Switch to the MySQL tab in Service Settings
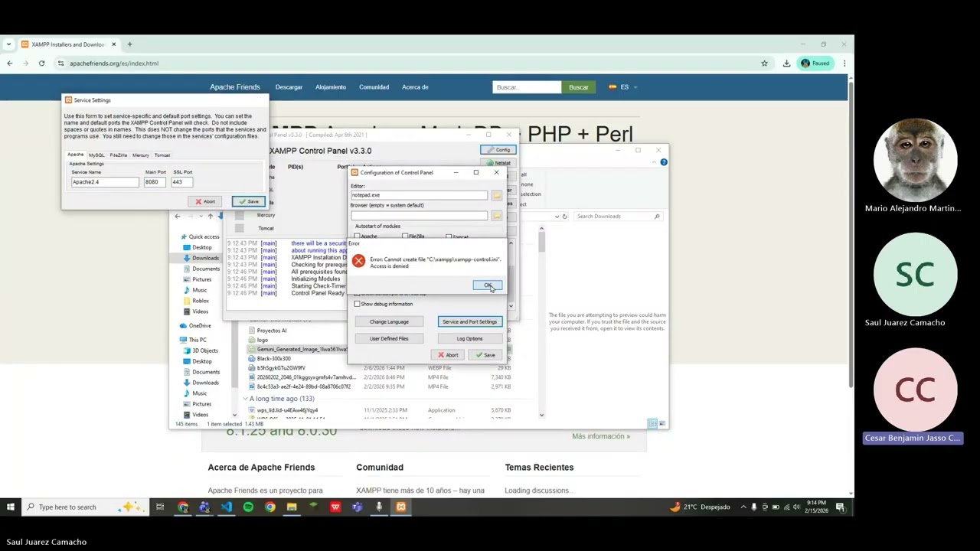Screen dimensions: 980x551 [96, 155]
